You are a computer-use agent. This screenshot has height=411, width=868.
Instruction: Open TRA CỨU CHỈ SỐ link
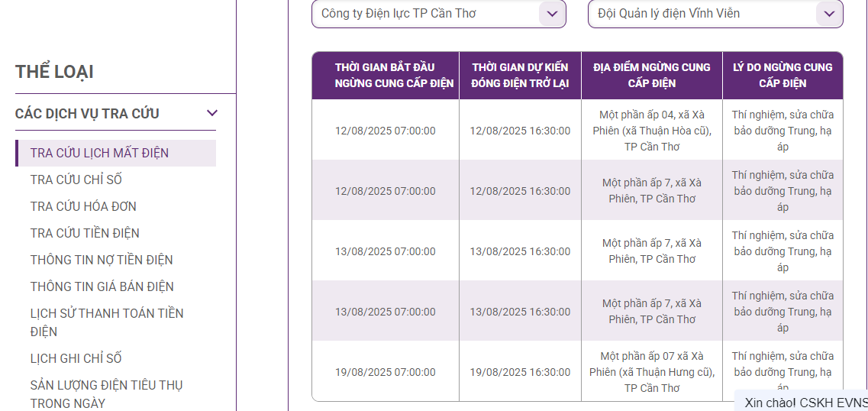76,180
